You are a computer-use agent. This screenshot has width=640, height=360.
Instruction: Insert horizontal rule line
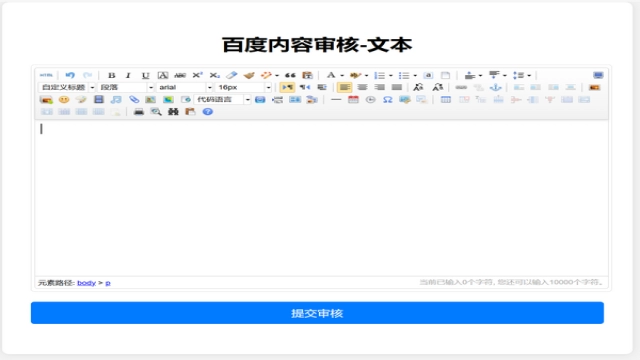(336, 100)
